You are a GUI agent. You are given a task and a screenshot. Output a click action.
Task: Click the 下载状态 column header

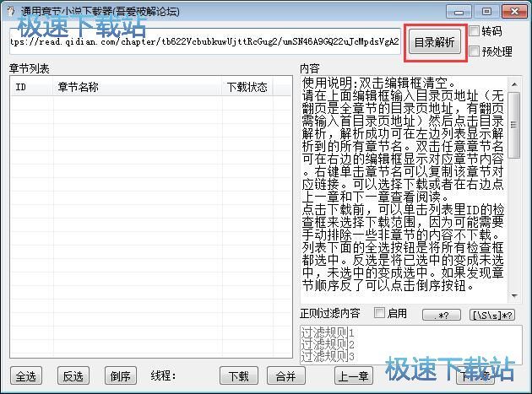pyautogui.click(x=247, y=87)
